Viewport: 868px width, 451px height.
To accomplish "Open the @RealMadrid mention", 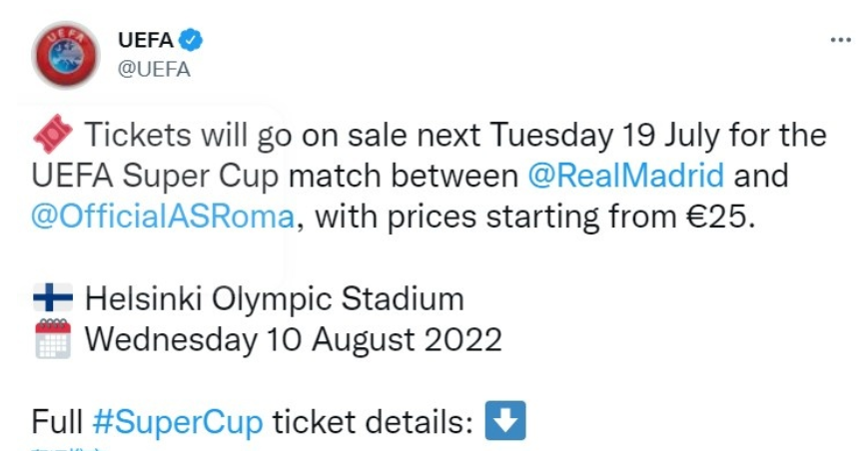I will 625,176.
